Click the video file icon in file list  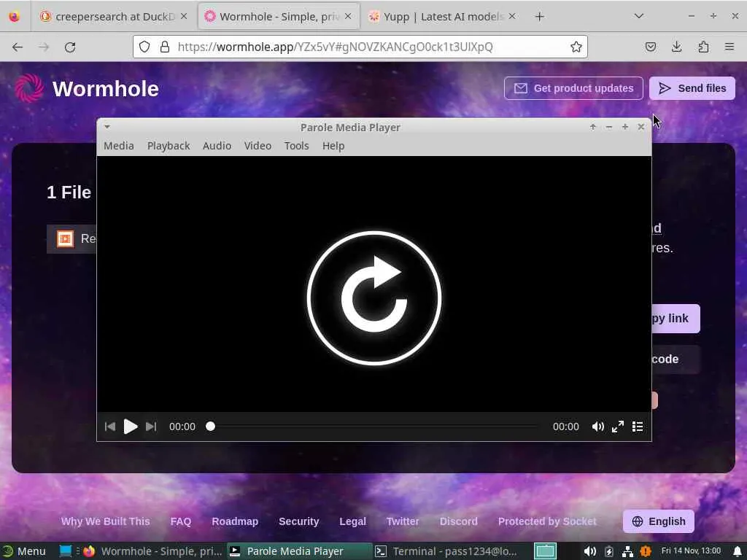coord(65,238)
